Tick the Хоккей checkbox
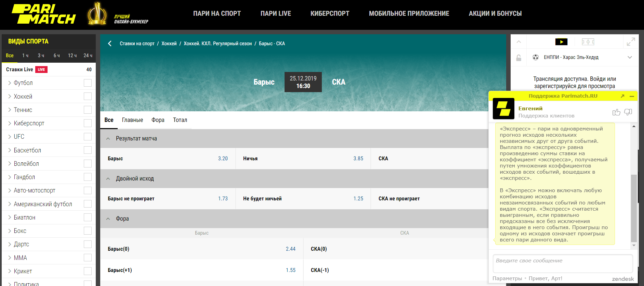 click(x=88, y=96)
